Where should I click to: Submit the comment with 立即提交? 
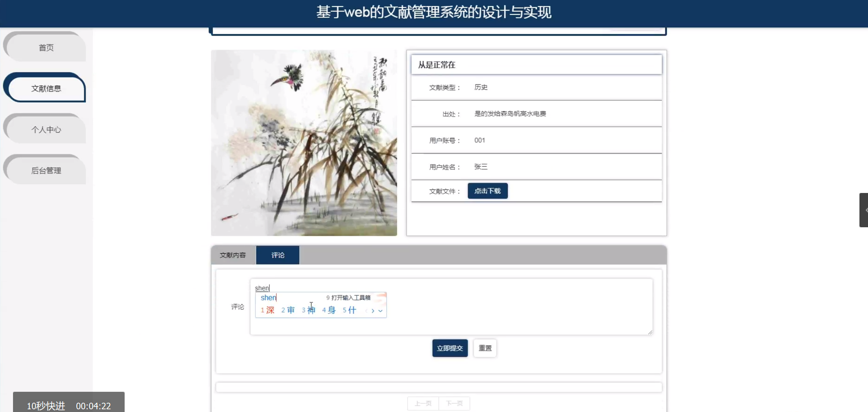tap(450, 348)
